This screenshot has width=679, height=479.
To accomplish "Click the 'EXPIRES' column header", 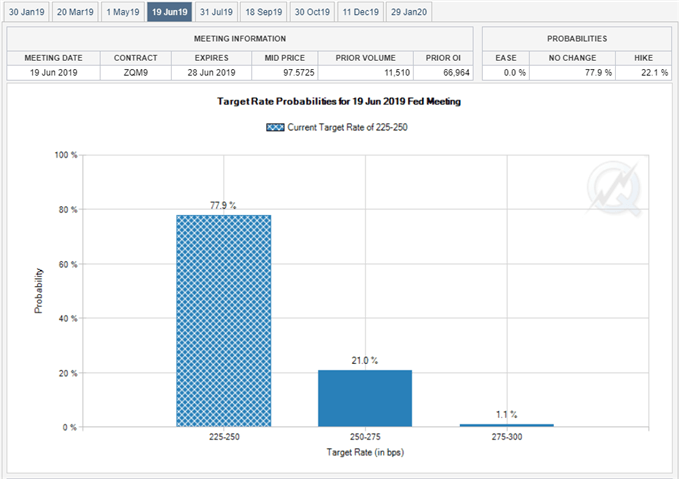I will [211, 58].
